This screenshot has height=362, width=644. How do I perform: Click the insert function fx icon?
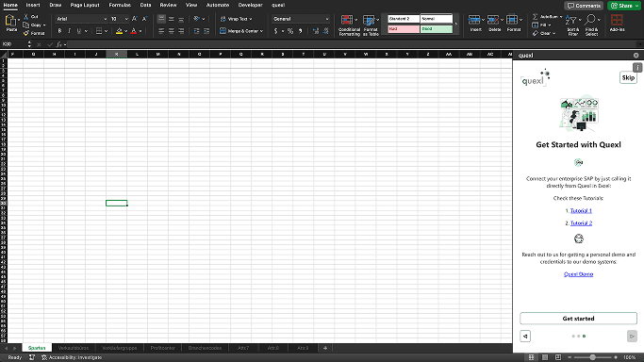click(59, 44)
